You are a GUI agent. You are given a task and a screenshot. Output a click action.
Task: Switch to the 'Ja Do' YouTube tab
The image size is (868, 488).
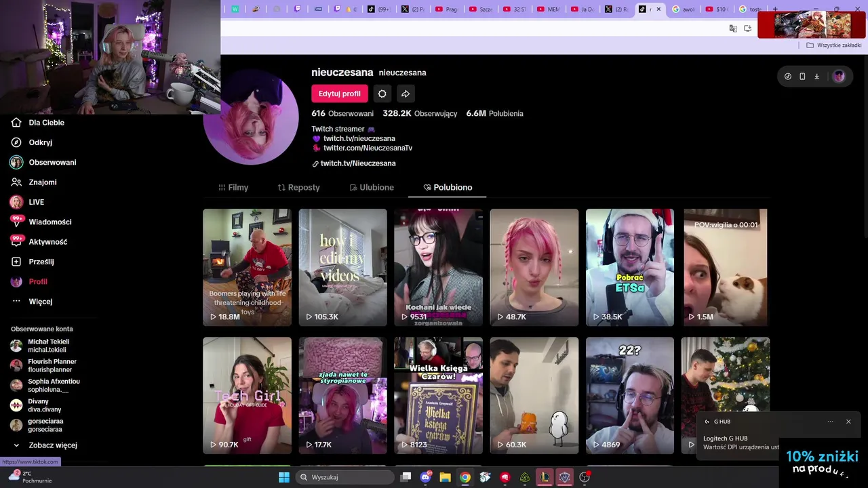[583, 9]
